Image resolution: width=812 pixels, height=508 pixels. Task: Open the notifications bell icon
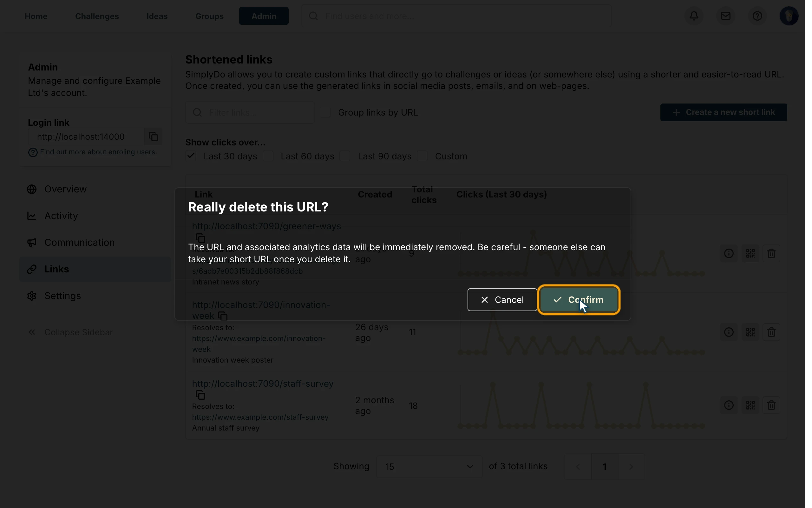click(x=694, y=16)
